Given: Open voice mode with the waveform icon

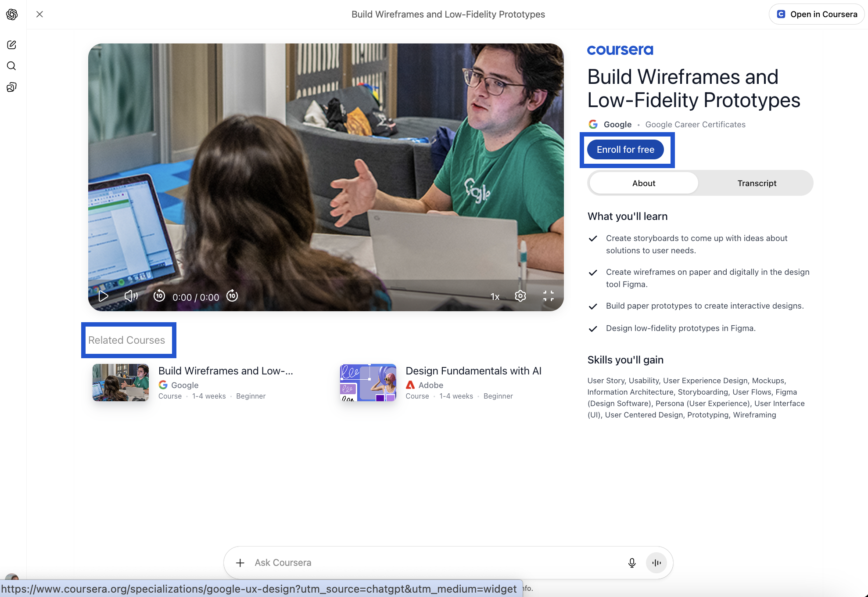Looking at the screenshot, I should click(x=656, y=562).
